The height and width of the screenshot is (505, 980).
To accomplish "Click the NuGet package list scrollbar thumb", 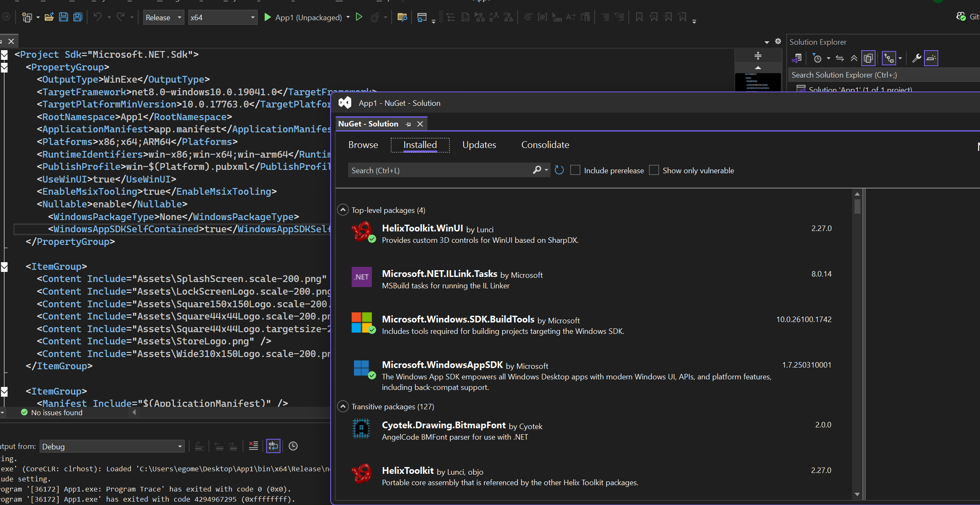I will (x=857, y=206).
